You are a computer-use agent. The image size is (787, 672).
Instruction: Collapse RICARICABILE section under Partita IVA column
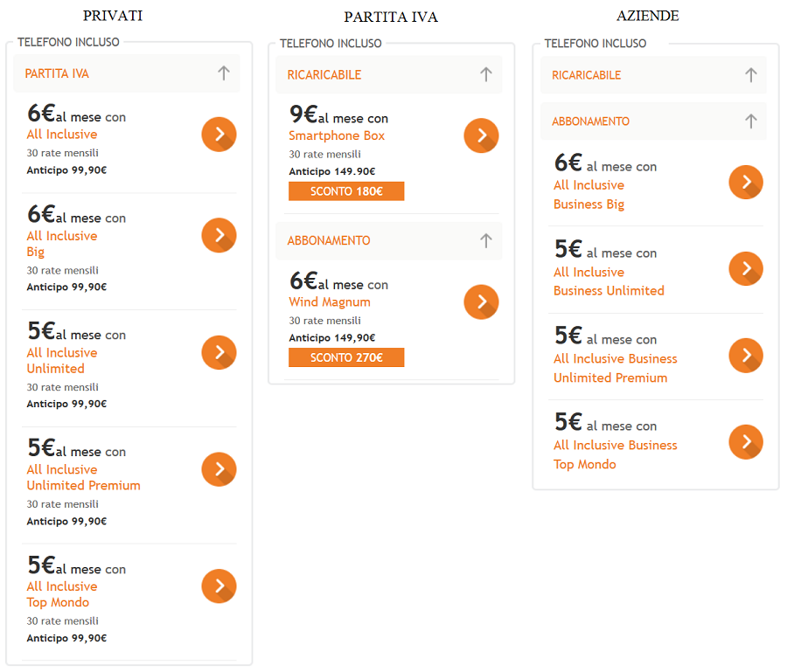point(486,74)
